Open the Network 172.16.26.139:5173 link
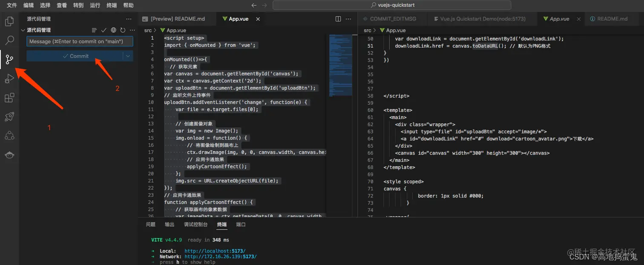The image size is (644, 265). click(x=221, y=256)
